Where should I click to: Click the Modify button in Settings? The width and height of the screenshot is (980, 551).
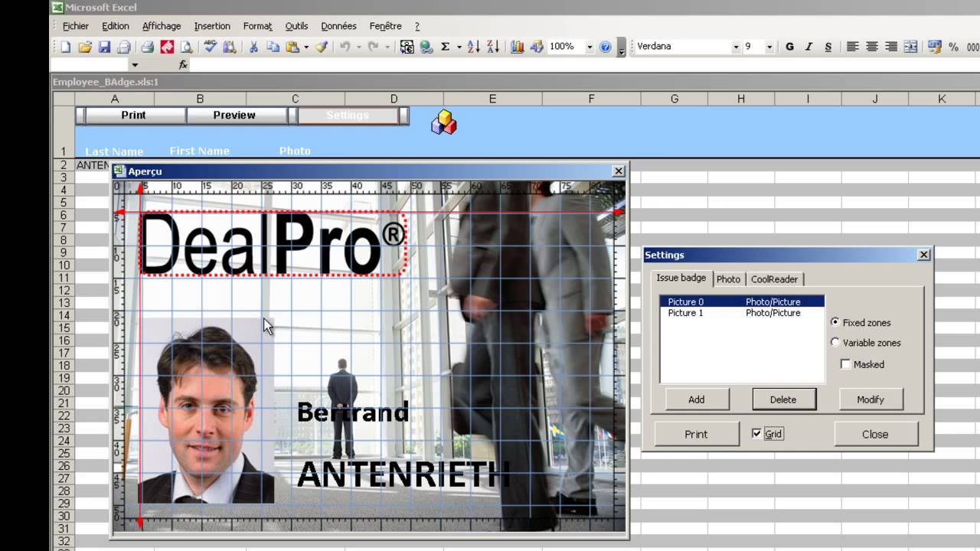871,399
